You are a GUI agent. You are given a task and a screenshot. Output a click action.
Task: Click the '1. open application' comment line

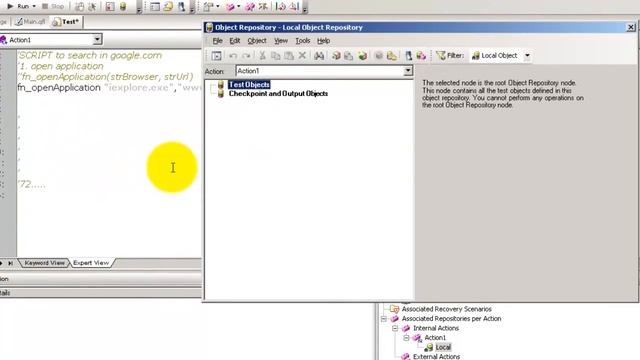coord(60,66)
